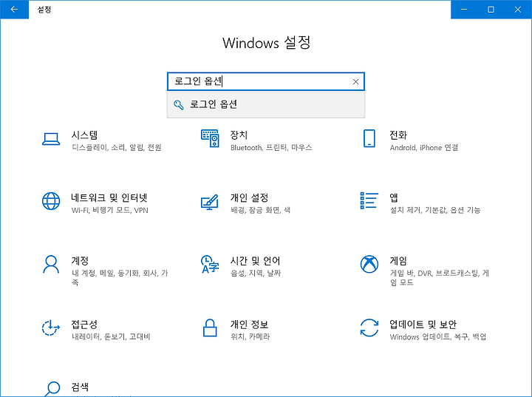
Task: Click the description Wi-Fi, 비행기 모드, VPN
Action: 109,210
